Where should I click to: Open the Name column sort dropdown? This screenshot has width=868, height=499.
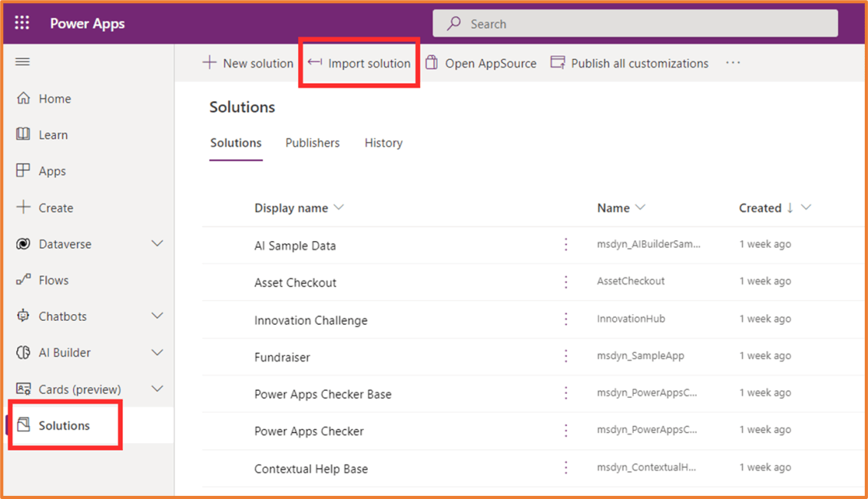click(641, 207)
